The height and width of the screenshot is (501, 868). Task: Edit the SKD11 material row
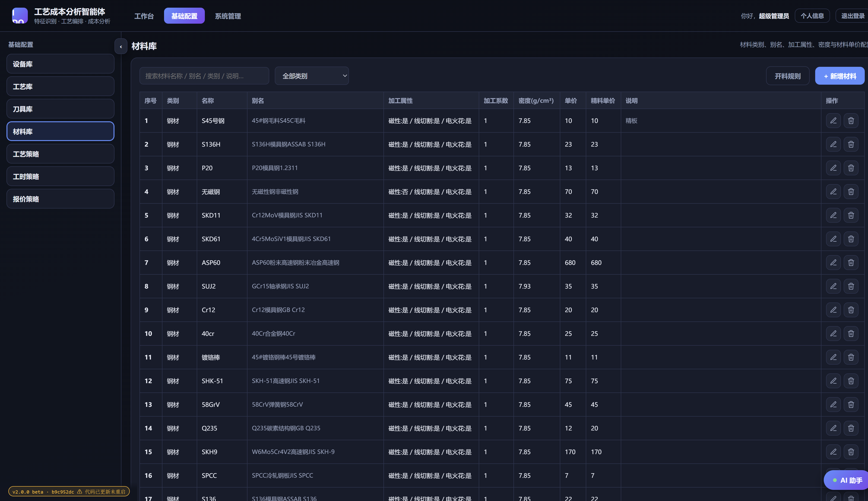(x=833, y=215)
